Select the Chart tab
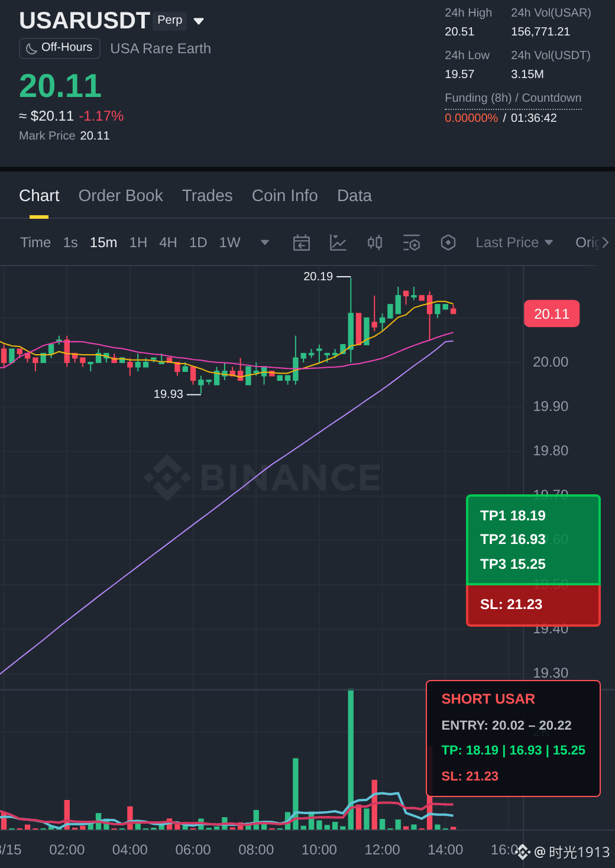Screen dimensions: 615x868 click(39, 196)
